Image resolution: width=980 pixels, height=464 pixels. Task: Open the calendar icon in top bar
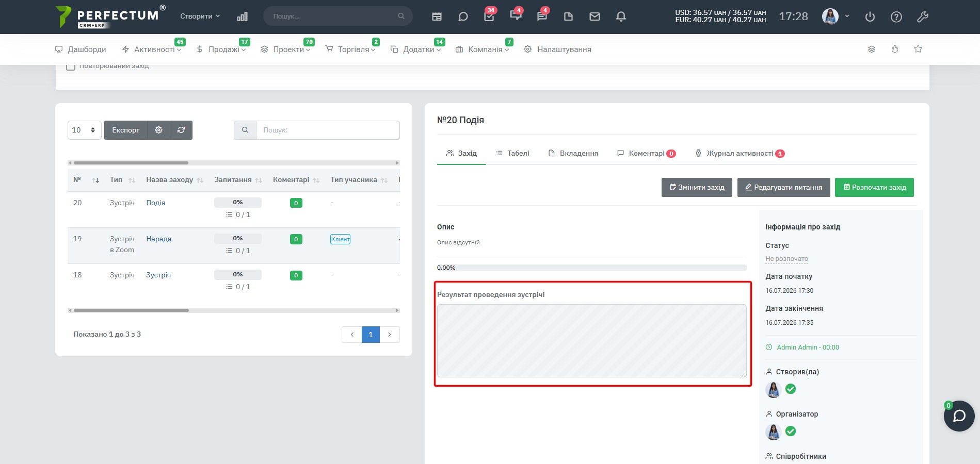pyautogui.click(x=437, y=16)
